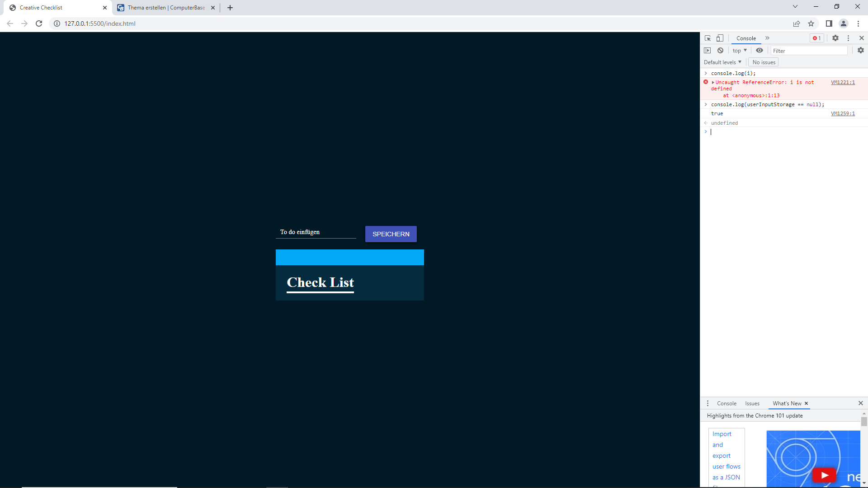Toggle the device toolbar icon

tap(720, 38)
